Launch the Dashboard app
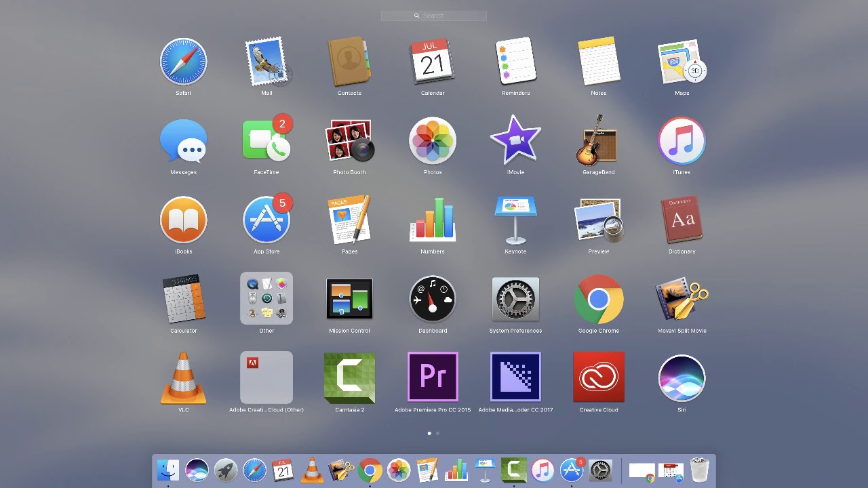Viewport: 868px width, 488px height. point(433,299)
